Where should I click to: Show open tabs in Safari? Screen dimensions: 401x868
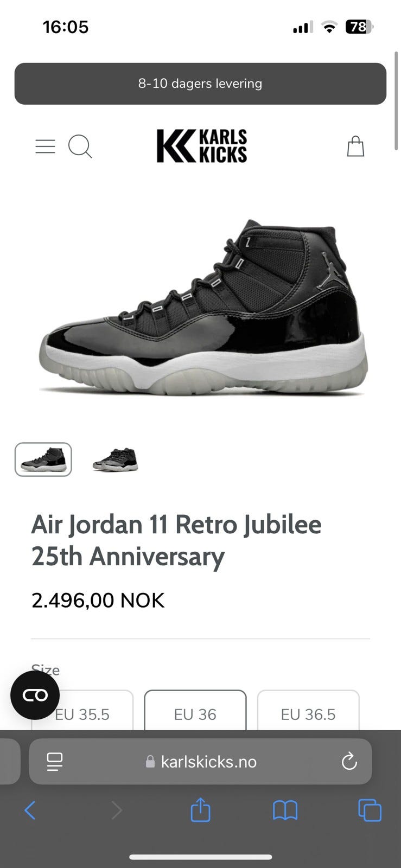click(370, 810)
